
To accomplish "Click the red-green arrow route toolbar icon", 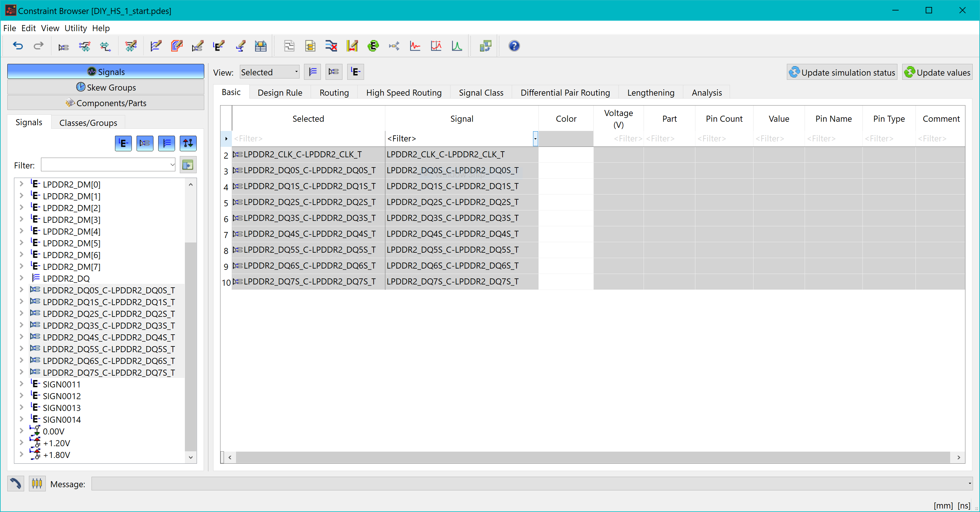I will (105, 46).
